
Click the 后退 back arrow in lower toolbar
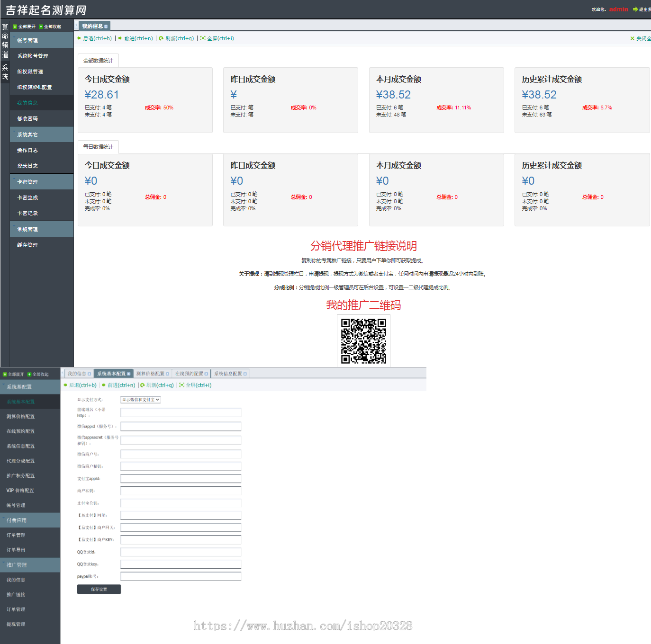point(65,385)
